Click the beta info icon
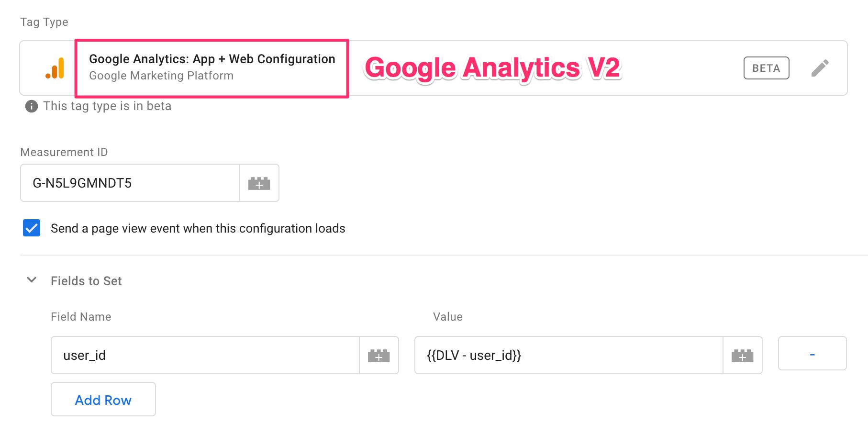This screenshot has width=868, height=424. tap(32, 106)
